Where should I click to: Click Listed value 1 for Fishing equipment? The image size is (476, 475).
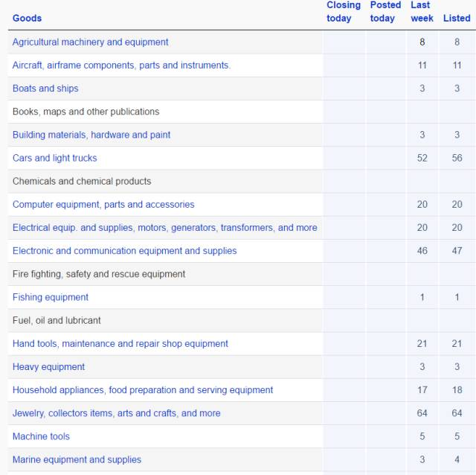457,297
